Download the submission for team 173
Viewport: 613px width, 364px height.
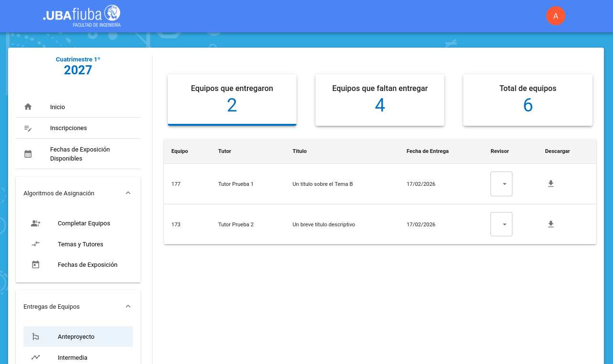pyautogui.click(x=551, y=224)
